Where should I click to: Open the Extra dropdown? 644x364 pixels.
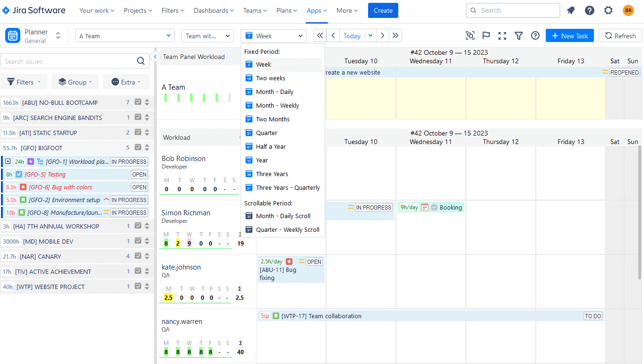(126, 82)
